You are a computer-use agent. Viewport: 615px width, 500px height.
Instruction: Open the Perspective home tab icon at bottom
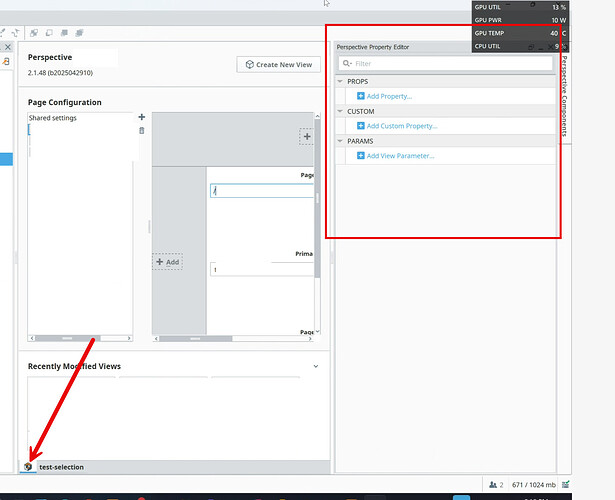[28, 467]
